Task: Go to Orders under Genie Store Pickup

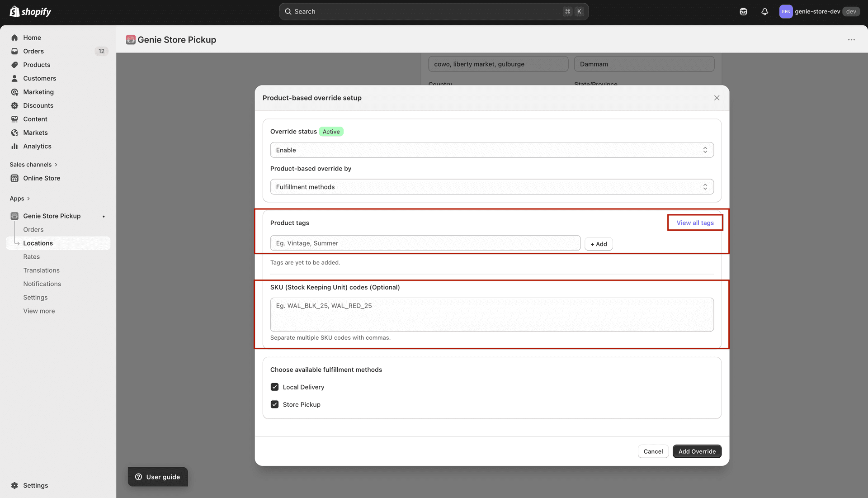Action: tap(33, 230)
